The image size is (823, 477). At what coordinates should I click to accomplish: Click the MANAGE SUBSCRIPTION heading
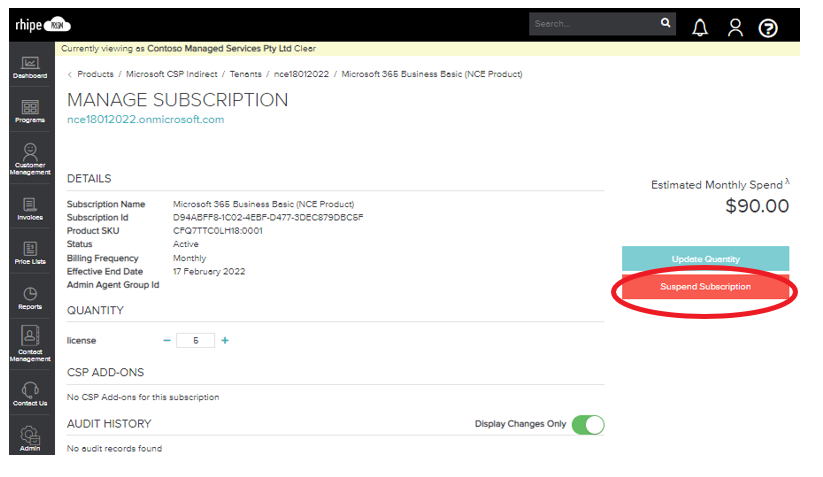tap(177, 100)
